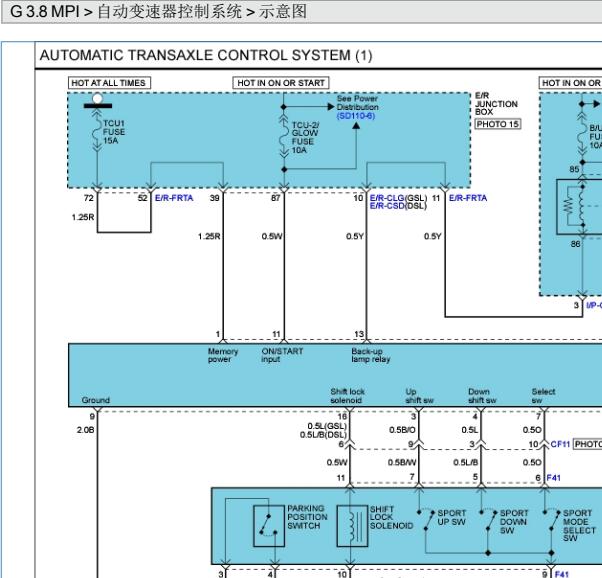Viewport: 602px width, 578px height.
Task: Click the Up shift sw terminal label
Action: tap(419, 396)
